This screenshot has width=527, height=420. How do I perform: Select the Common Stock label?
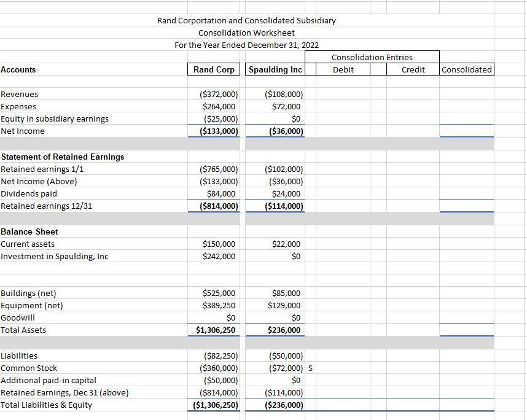pos(29,368)
